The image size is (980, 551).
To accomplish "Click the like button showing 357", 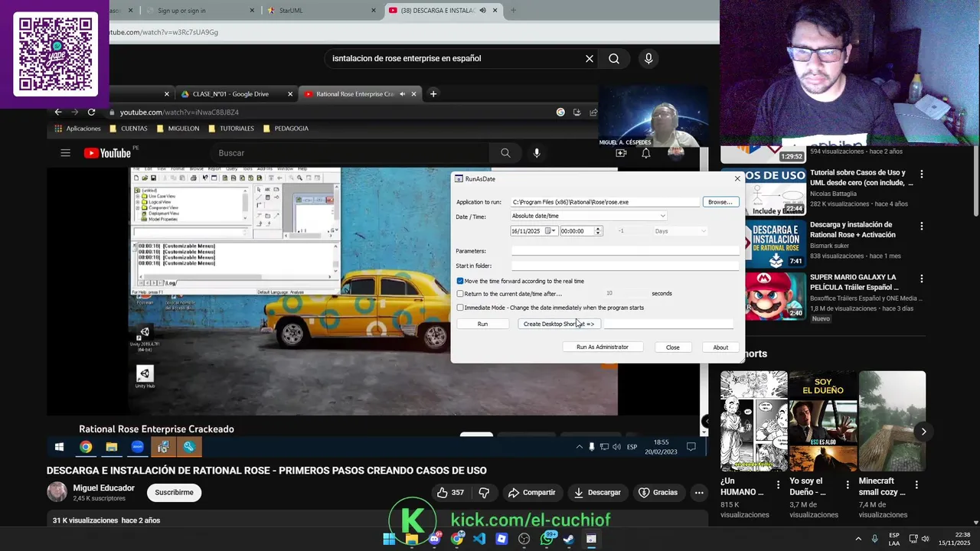I will [x=451, y=493].
